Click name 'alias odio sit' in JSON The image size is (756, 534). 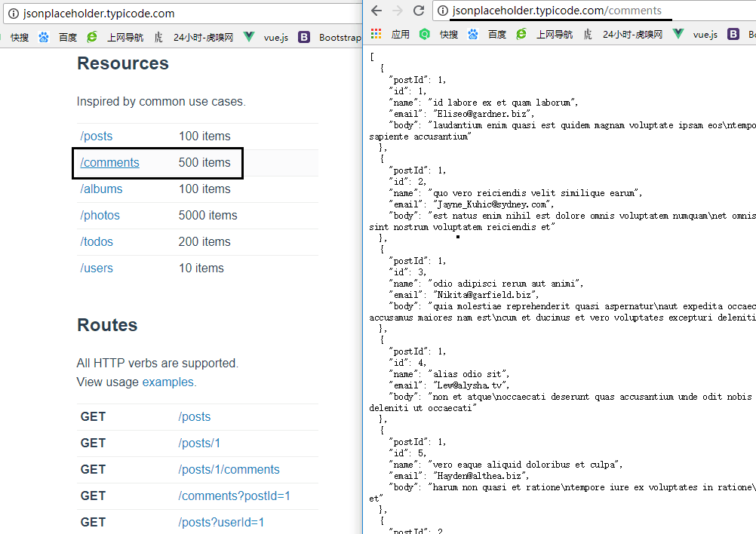pos(467,374)
